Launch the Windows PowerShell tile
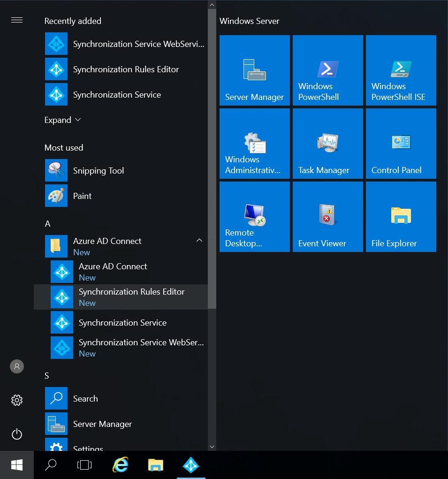Viewport: 448px width, 479px height. pyautogui.click(x=328, y=70)
